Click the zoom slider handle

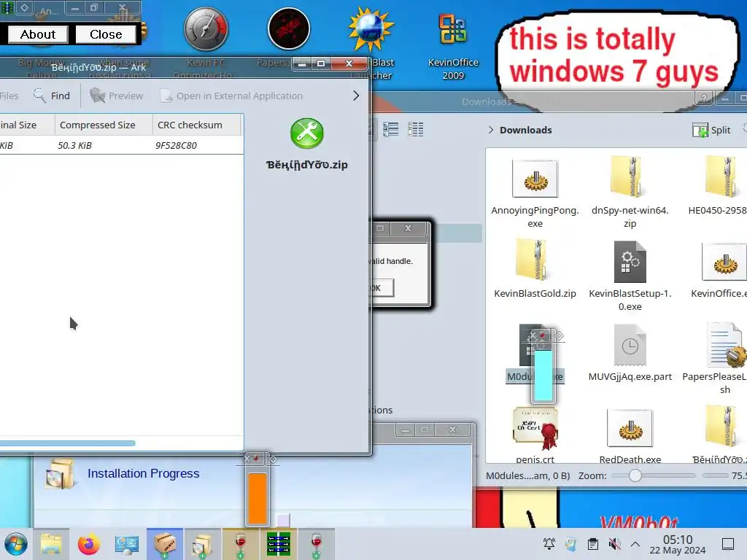tap(635, 475)
